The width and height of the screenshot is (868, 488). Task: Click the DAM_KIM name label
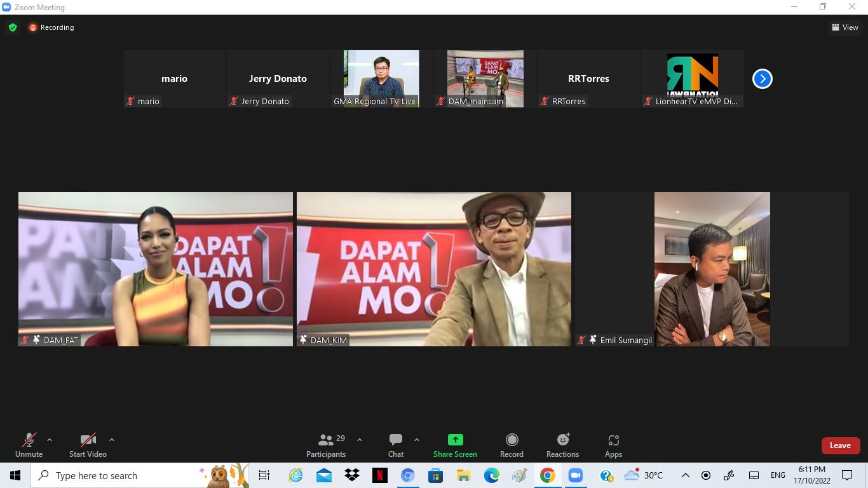coord(329,341)
